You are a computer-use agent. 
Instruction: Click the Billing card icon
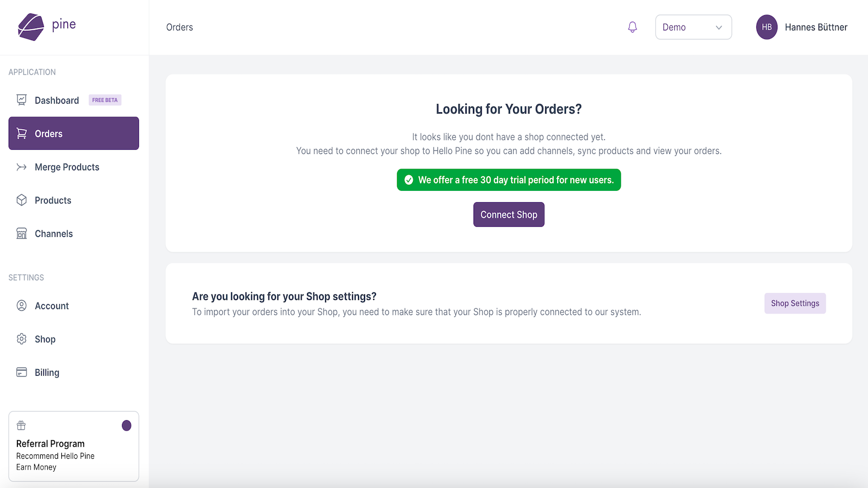point(22,372)
